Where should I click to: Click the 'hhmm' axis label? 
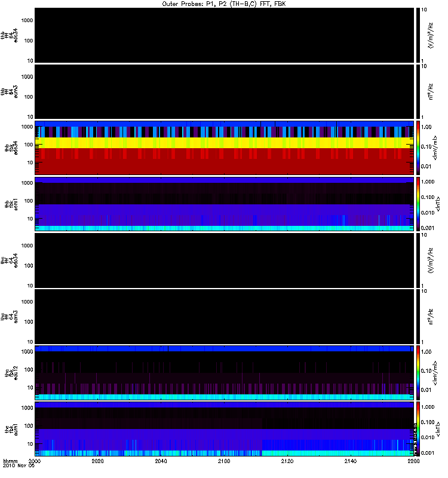click(x=10, y=461)
